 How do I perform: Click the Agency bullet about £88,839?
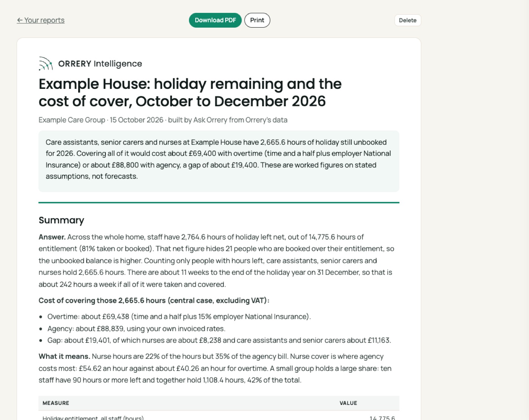pyautogui.click(x=136, y=329)
